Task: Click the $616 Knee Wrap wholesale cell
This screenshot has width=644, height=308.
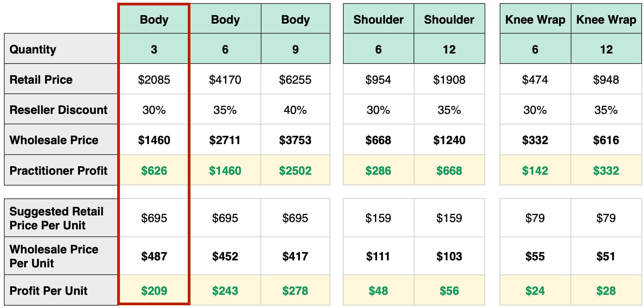Action: click(x=606, y=140)
